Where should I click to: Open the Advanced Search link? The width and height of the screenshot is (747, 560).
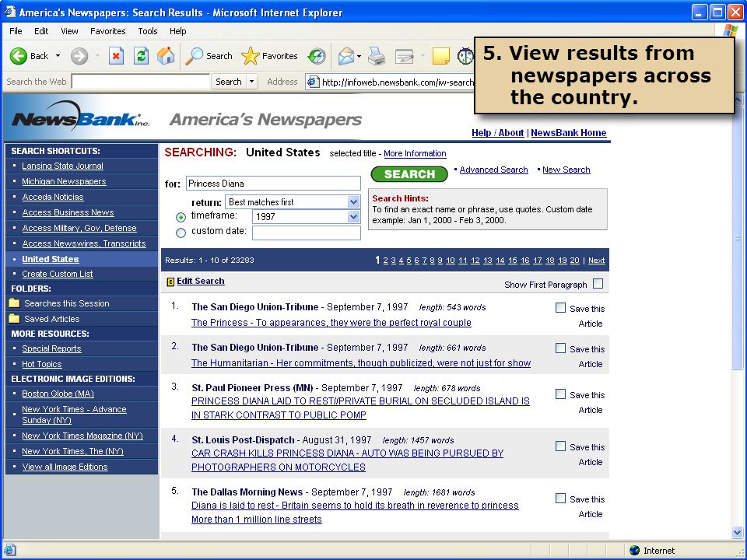[493, 170]
